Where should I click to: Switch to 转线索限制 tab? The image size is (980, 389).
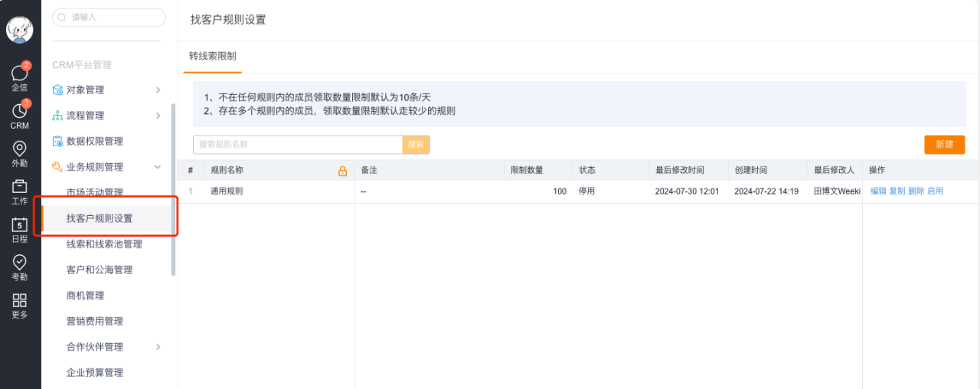pyautogui.click(x=213, y=56)
